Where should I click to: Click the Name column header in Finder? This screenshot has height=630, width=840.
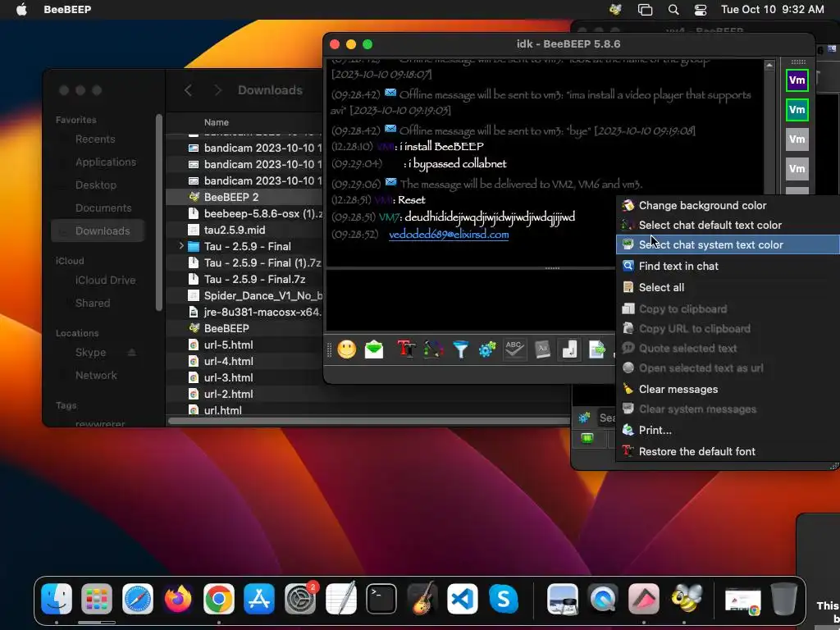pos(216,122)
